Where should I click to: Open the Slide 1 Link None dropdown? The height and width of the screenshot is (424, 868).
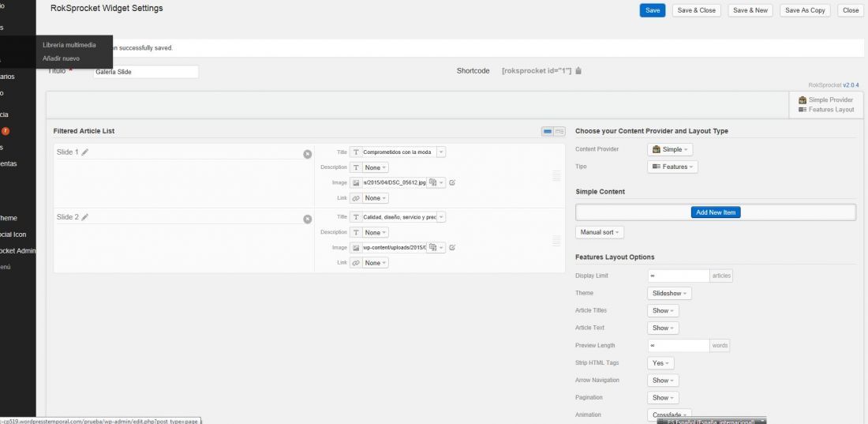click(376, 198)
